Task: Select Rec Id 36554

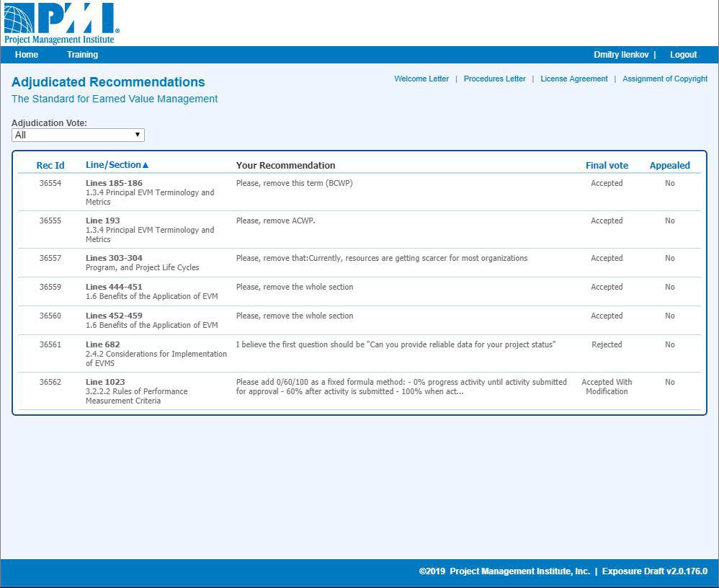Action: click(50, 183)
